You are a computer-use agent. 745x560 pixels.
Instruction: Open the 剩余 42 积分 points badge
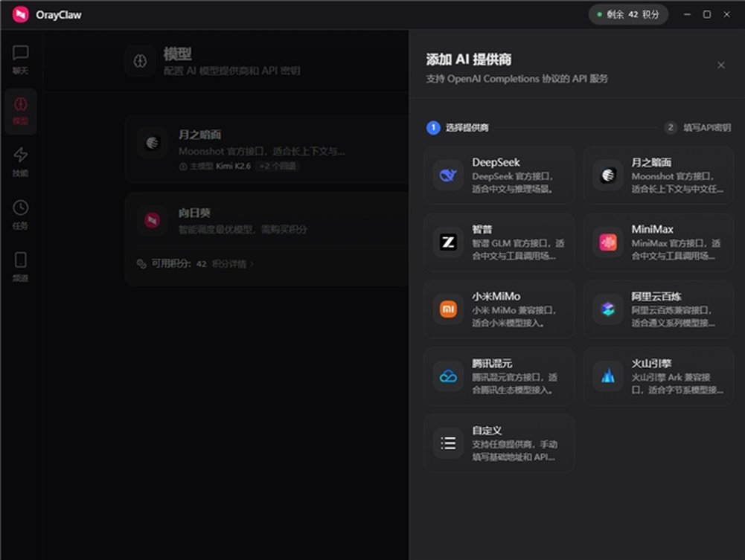tap(628, 15)
